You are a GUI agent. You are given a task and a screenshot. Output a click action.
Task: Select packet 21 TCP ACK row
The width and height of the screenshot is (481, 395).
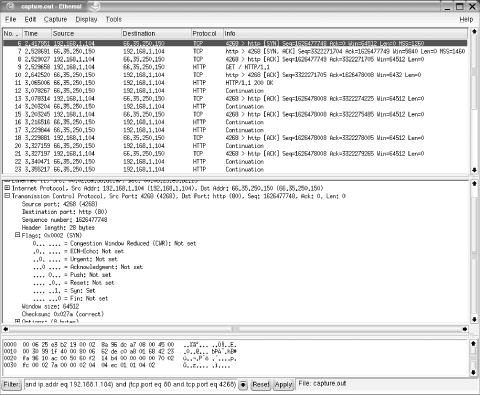pos(235,154)
